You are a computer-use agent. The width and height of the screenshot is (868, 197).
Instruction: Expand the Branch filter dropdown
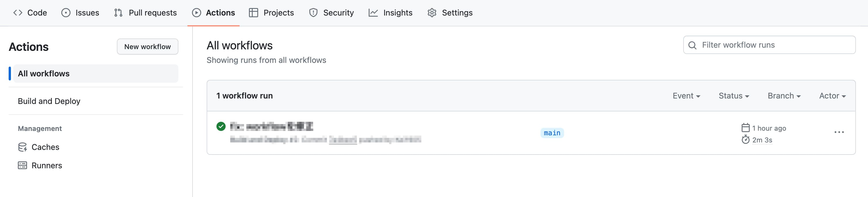[784, 95]
